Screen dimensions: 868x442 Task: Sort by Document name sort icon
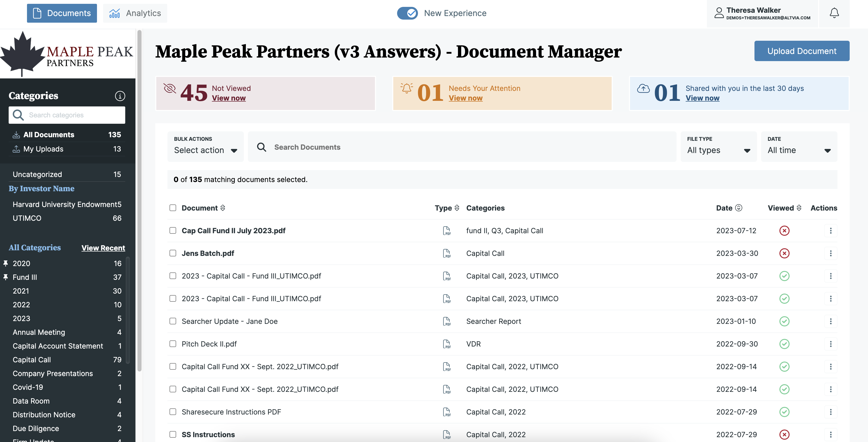pos(223,208)
